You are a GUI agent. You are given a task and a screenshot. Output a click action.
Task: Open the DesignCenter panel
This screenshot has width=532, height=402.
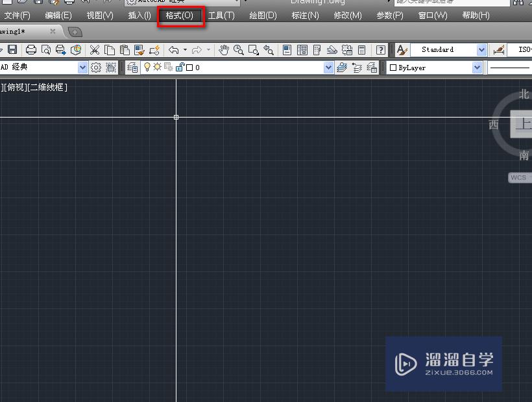click(303, 49)
